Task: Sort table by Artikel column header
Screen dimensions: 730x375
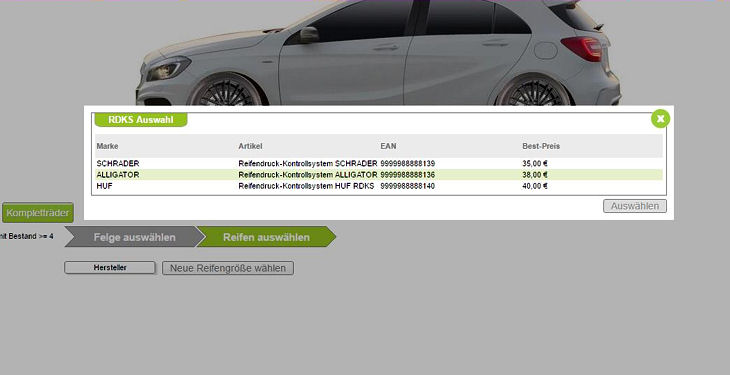Action: pos(250,146)
